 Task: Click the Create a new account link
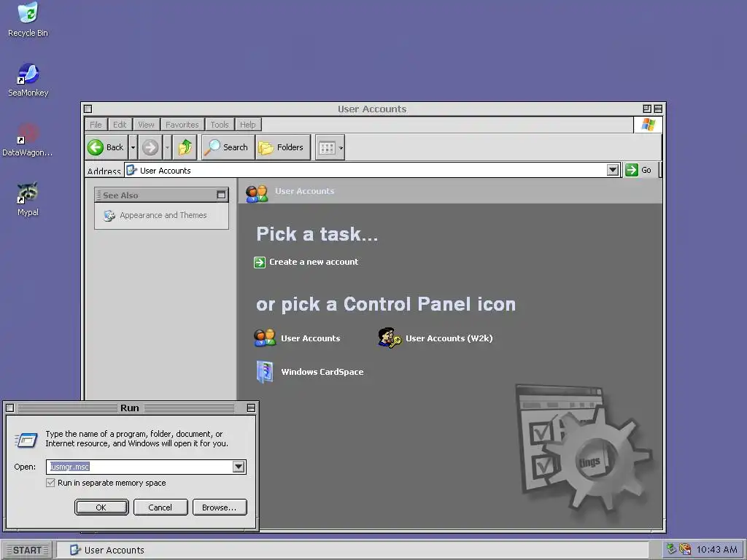pyautogui.click(x=314, y=262)
